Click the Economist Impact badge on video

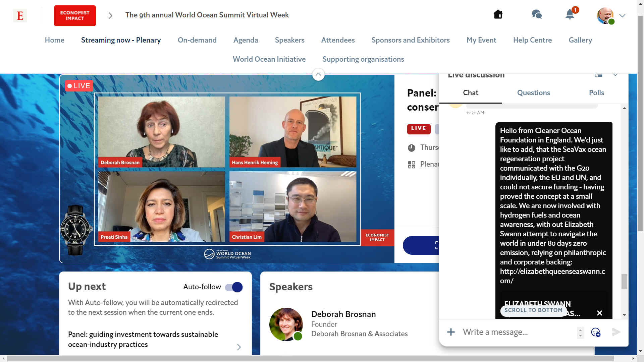click(377, 237)
